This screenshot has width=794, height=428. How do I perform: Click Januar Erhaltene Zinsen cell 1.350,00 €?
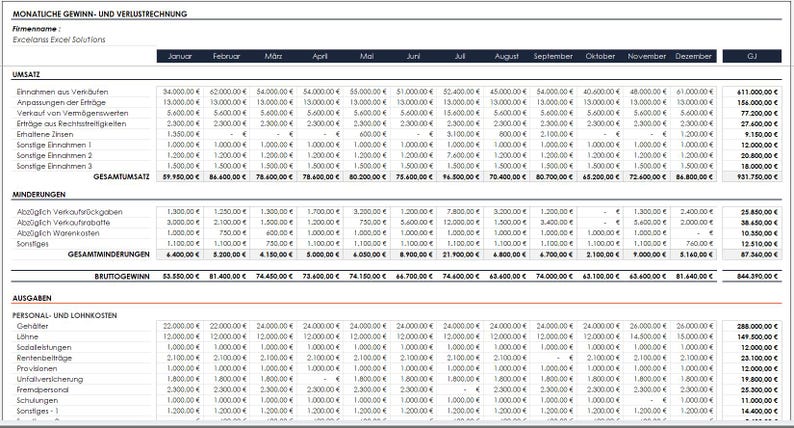pos(180,134)
